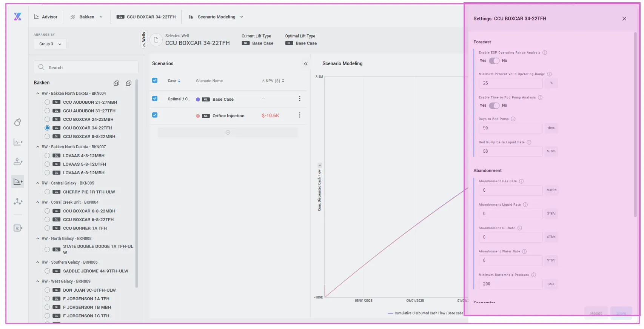
Task: Sort by Δ NPV ($) column
Action: point(273,81)
